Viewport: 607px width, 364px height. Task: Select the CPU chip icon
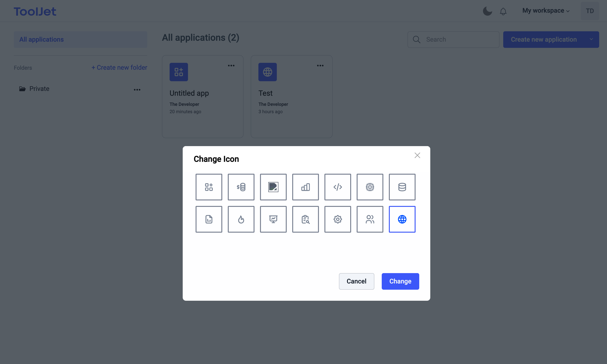point(370,187)
